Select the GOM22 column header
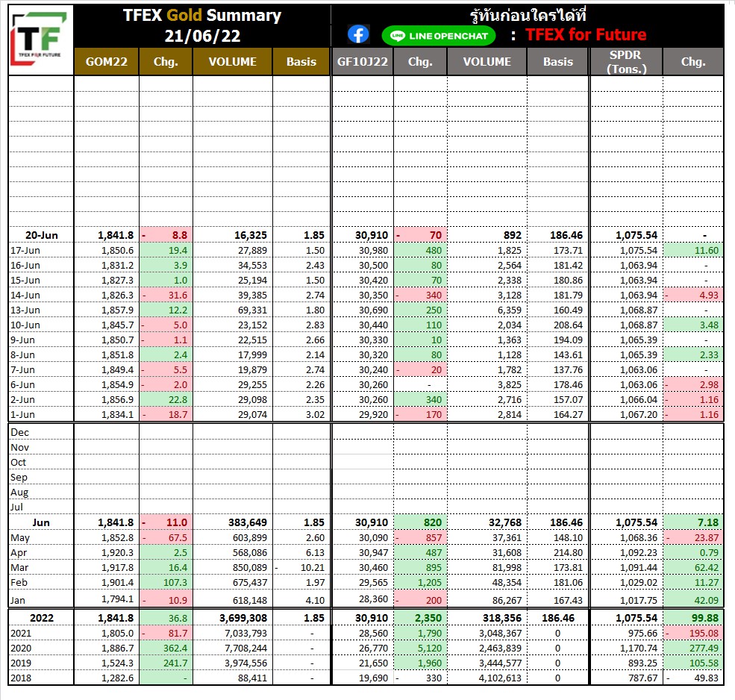This screenshot has height=700, width=735. click(107, 61)
